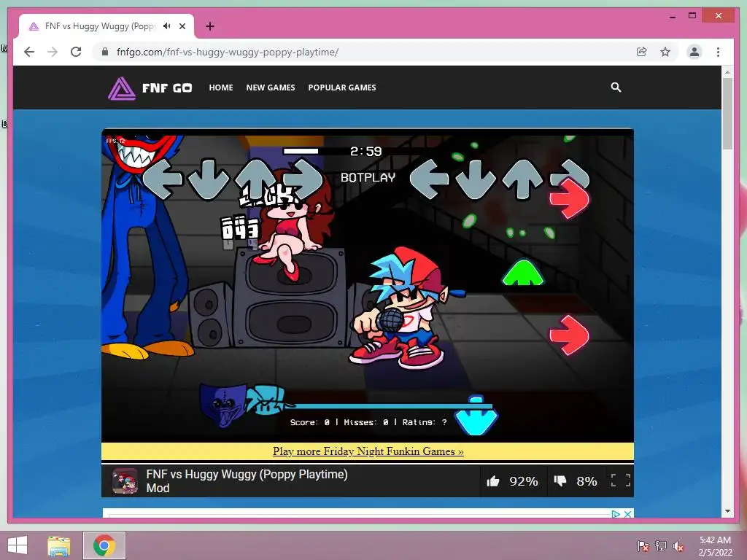The width and height of the screenshot is (747, 560).
Task: Open the POPULAR GAMES menu item
Action: (x=342, y=87)
